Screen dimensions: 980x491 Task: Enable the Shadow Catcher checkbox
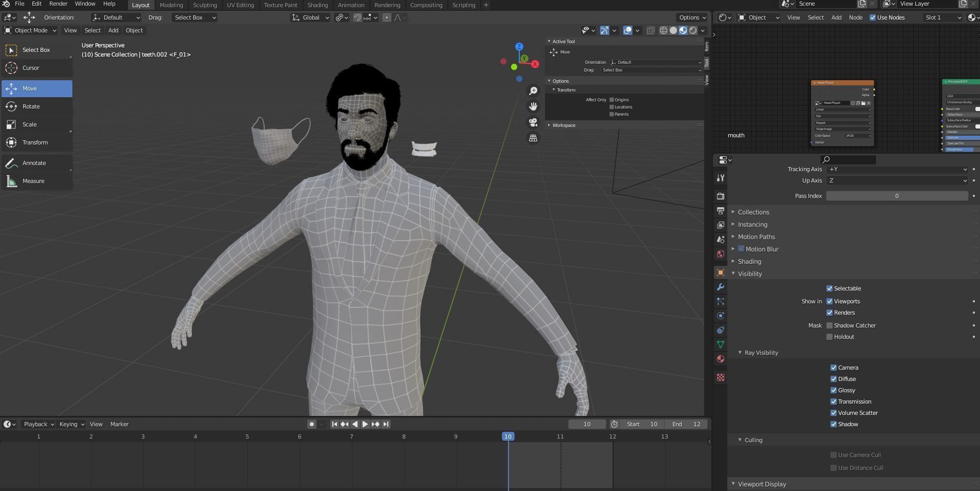(829, 325)
